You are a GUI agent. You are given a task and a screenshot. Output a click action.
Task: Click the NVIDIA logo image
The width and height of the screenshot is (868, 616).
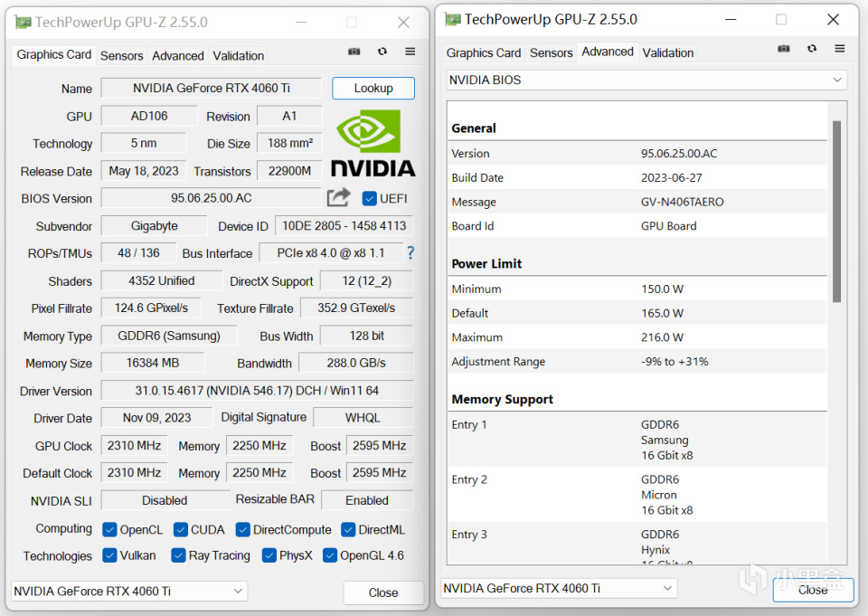point(373,143)
